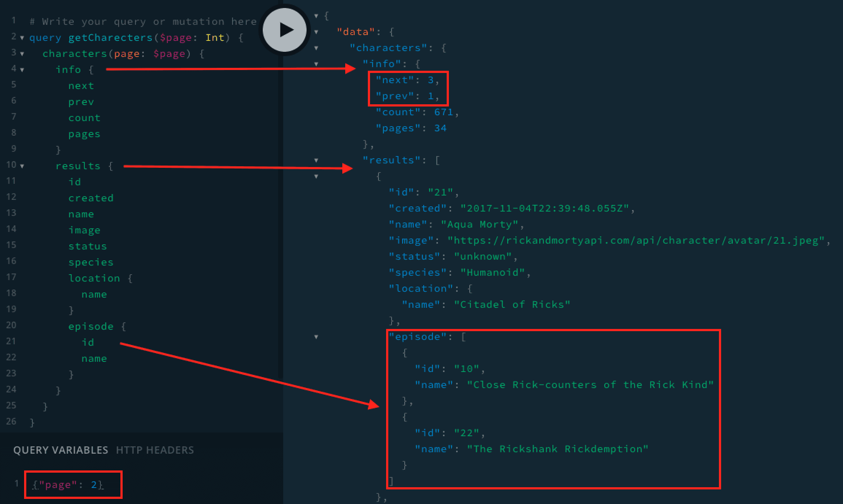Click the 'image' field on line 14

click(x=84, y=230)
